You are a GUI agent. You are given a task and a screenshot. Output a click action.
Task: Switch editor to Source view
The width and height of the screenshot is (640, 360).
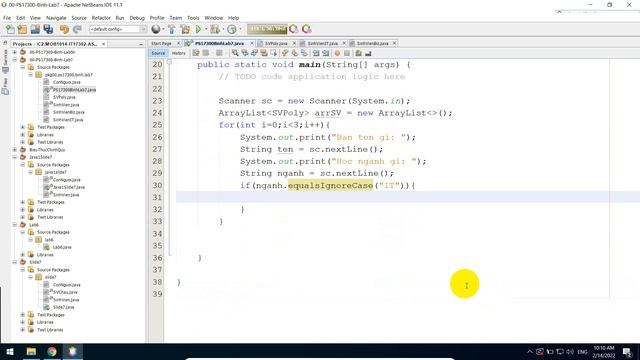[x=158, y=53]
